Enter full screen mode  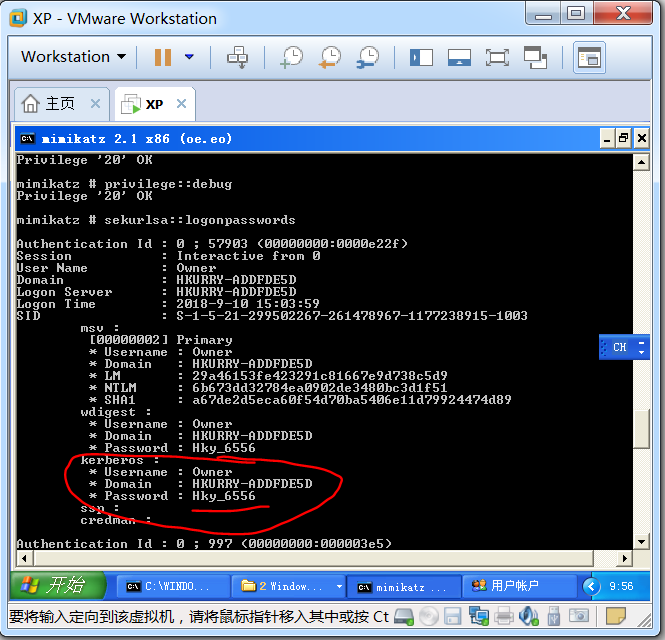497,57
